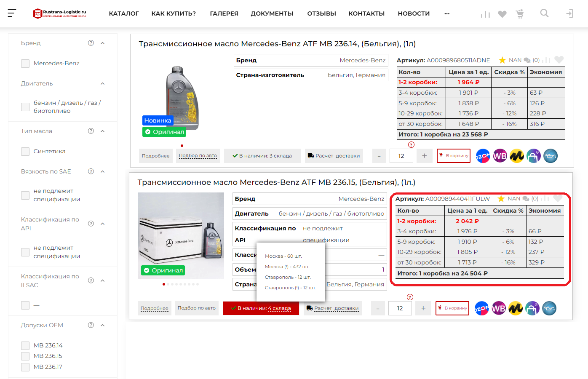Viewport: 588px width, 379px height.
Task: Check the Mercedes-Benz brand filter
Action: 25,64
